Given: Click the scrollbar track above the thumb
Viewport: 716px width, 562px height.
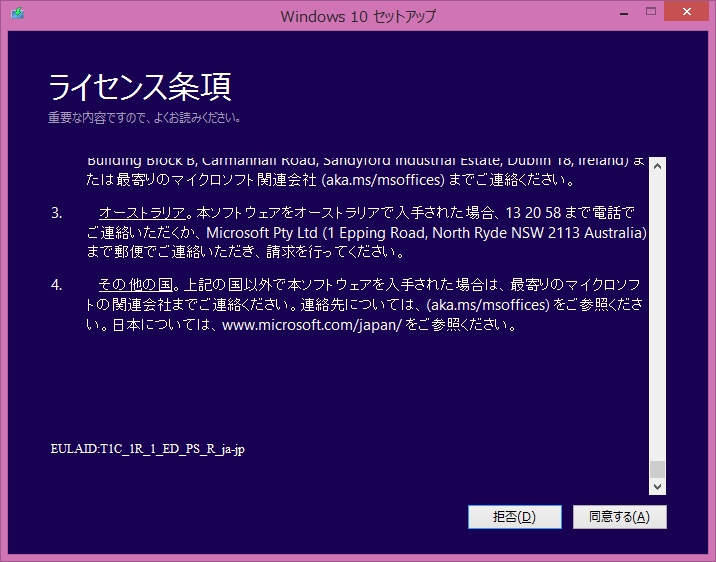Looking at the screenshot, I should click(658, 318).
